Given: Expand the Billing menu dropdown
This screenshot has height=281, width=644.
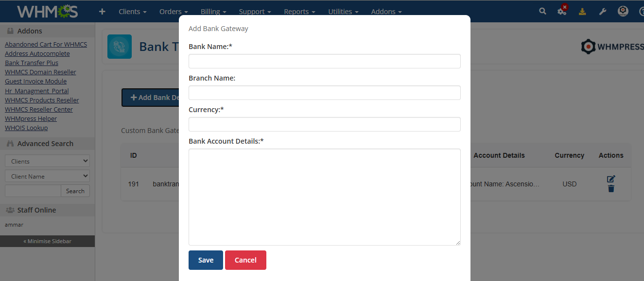Looking at the screenshot, I should (213, 12).
